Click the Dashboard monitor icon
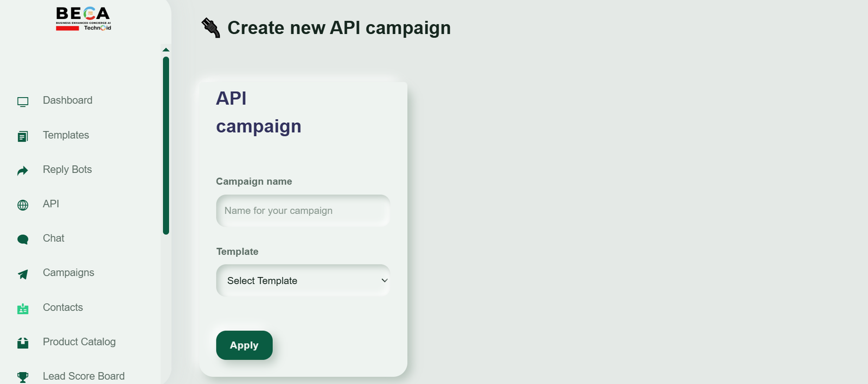The image size is (868, 384). pos(23,101)
